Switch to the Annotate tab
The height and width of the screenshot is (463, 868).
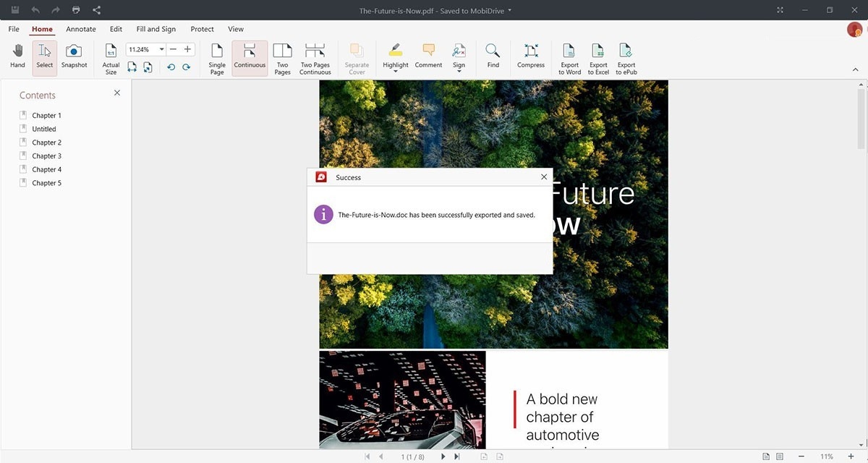pos(81,29)
